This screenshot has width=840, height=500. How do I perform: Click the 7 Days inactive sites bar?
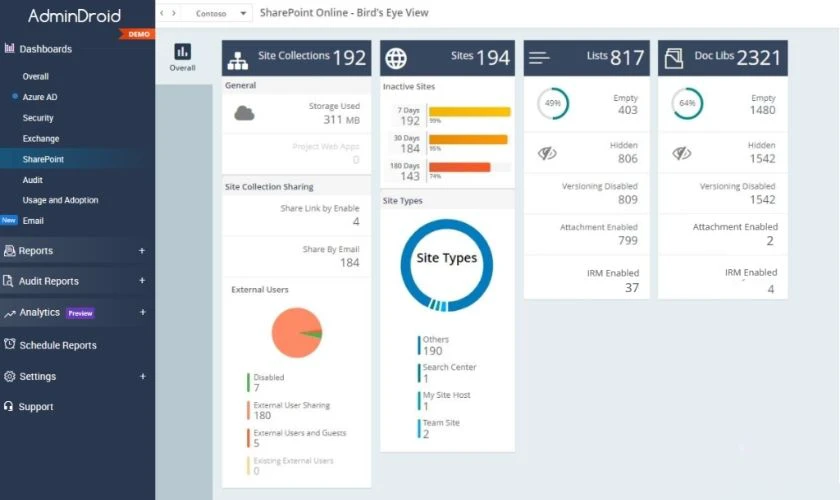click(x=470, y=111)
